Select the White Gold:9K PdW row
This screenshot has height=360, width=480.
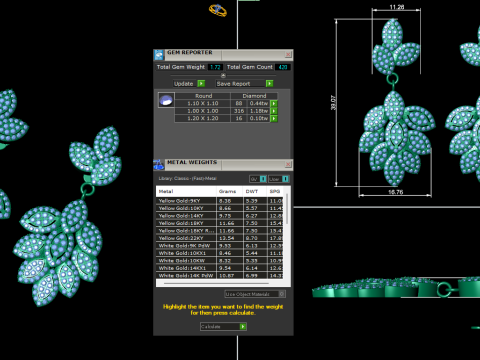tap(220, 246)
